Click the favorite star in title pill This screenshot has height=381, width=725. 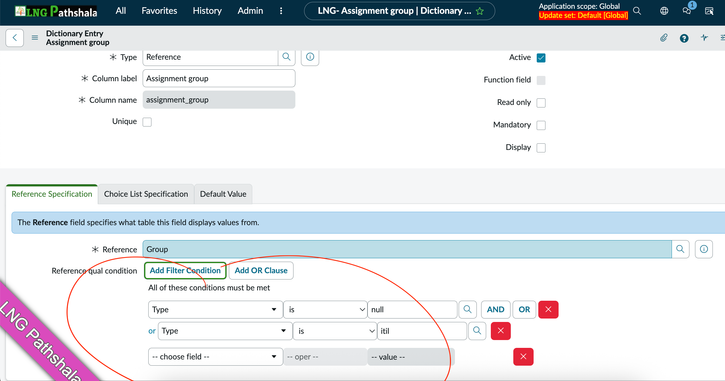click(x=480, y=11)
